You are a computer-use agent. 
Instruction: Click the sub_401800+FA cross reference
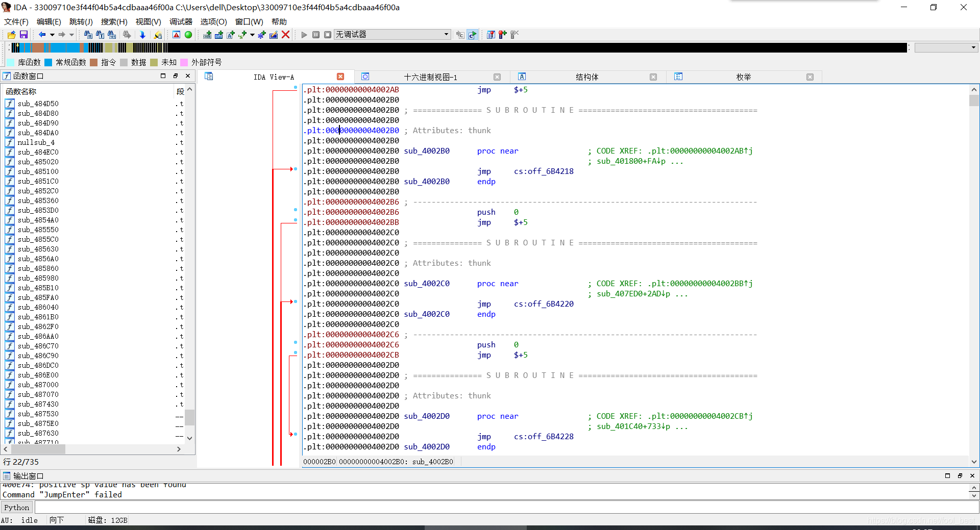(631, 161)
